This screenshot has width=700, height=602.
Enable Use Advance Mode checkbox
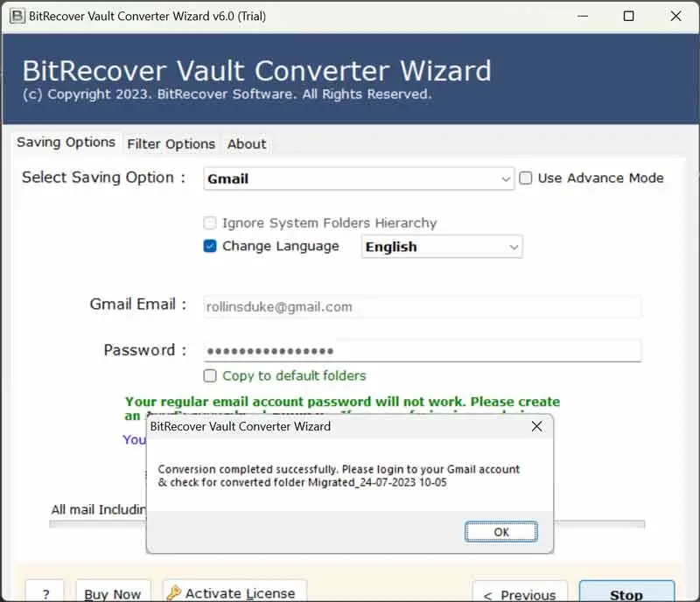526,178
